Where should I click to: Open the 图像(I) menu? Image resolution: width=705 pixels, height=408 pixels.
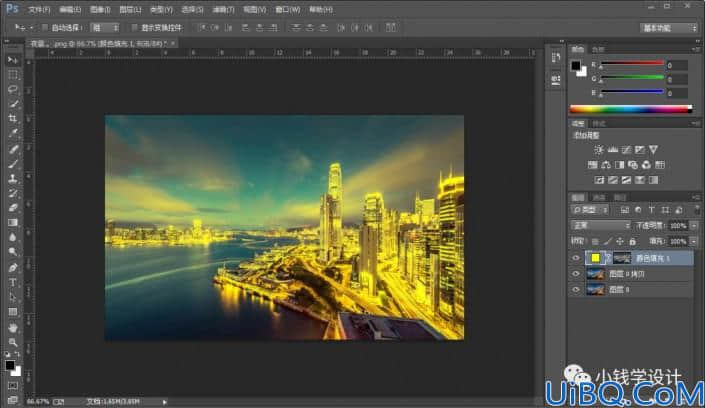tap(100, 9)
